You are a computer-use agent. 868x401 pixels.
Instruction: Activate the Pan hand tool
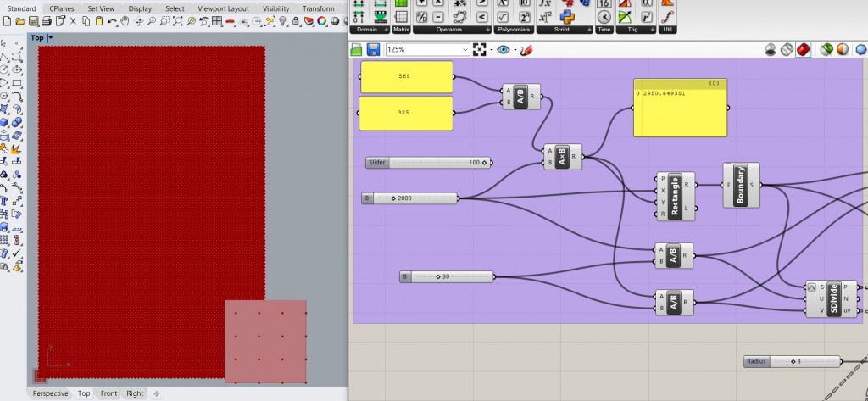125,21
